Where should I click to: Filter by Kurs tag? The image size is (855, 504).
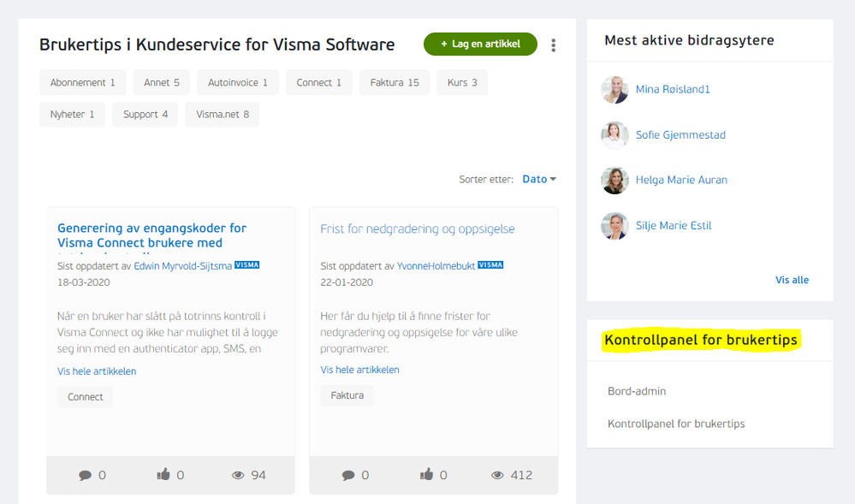click(462, 82)
